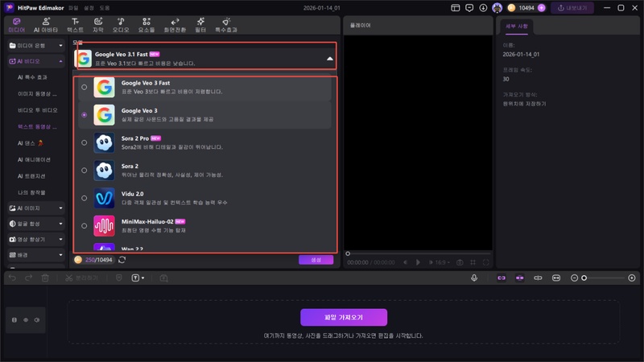The height and width of the screenshot is (362, 644).
Task: Open the 16:9 aspect ratio dropdown
Action: [442, 262]
